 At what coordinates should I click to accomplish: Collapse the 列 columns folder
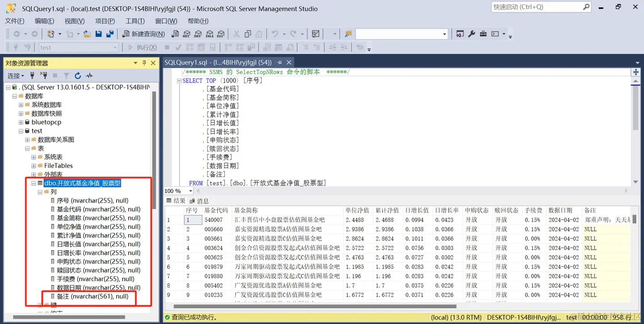click(40, 192)
